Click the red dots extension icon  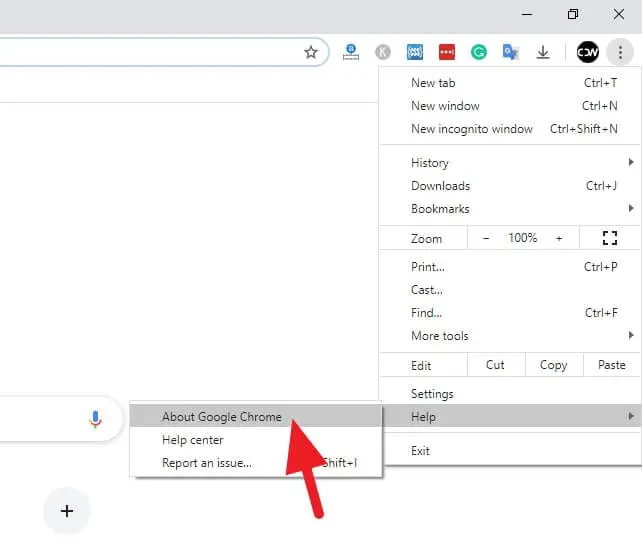point(447,52)
